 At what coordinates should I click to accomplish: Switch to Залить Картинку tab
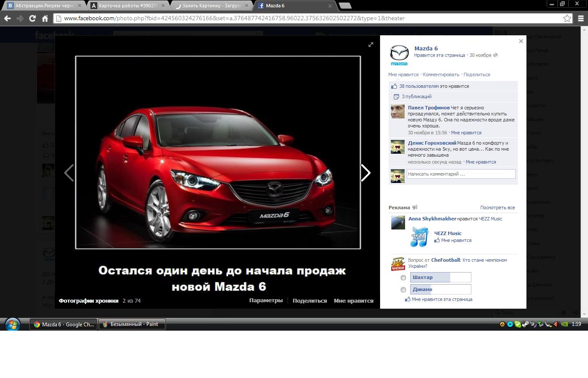pyautogui.click(x=211, y=6)
